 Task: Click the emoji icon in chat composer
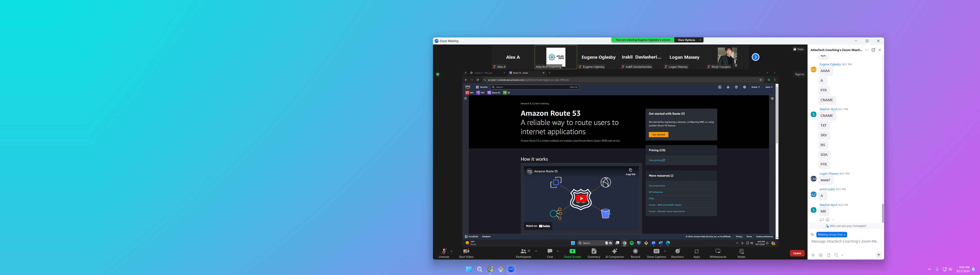pyautogui.click(x=821, y=255)
